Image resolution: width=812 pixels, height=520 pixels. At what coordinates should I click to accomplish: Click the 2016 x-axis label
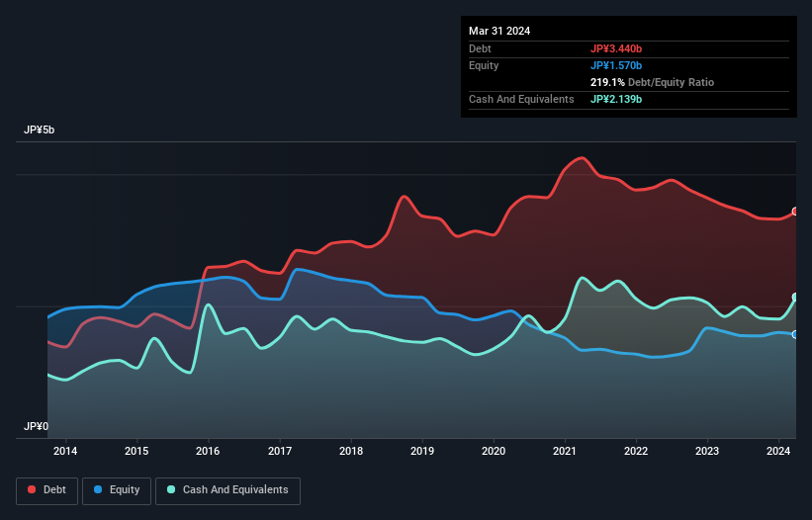208,451
